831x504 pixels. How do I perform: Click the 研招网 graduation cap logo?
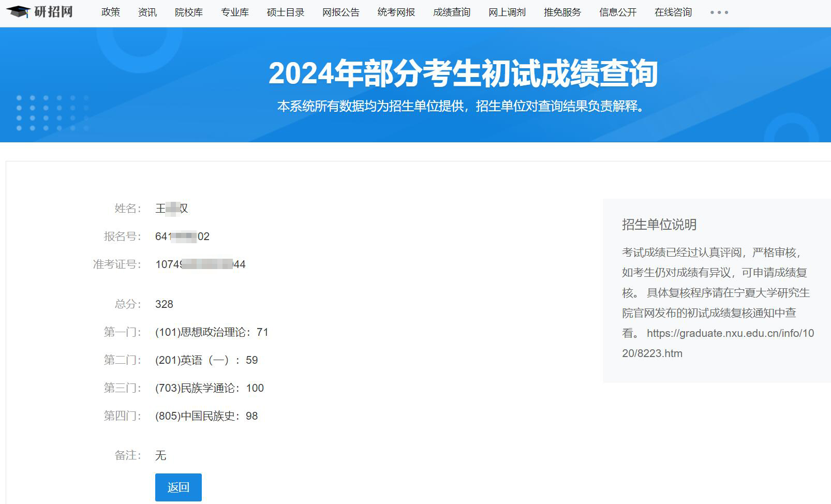pos(40,12)
